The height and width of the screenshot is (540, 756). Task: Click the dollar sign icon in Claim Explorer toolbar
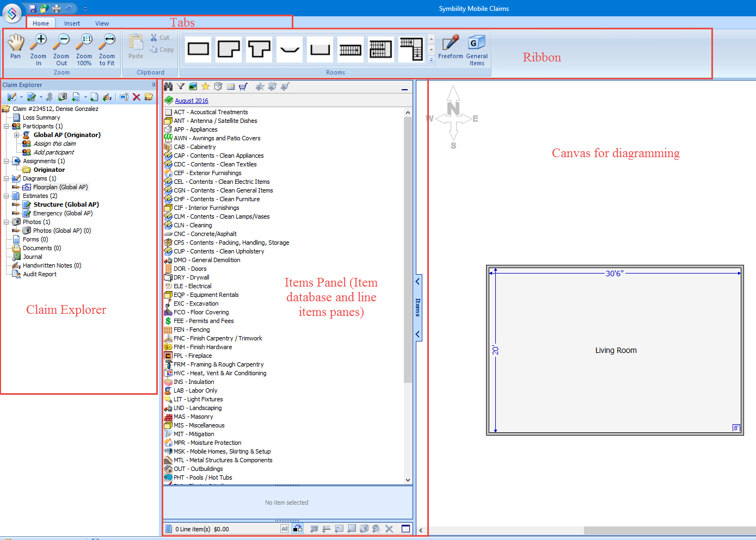(x=50, y=97)
